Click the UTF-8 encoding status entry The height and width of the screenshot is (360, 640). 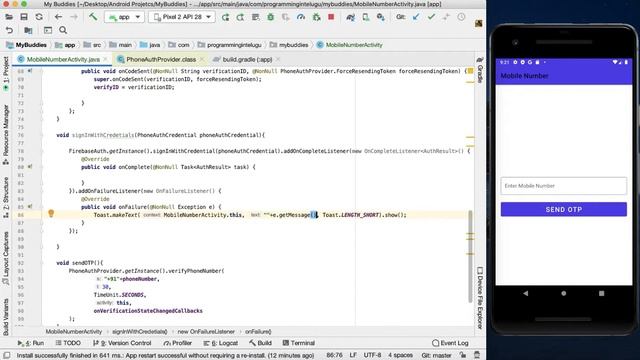(x=372, y=356)
